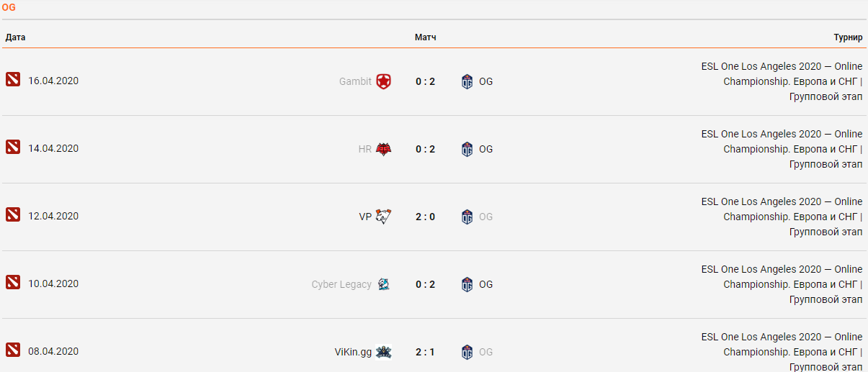Click the orange OG section heading
The width and height of the screenshot is (868, 372).
tap(9, 7)
